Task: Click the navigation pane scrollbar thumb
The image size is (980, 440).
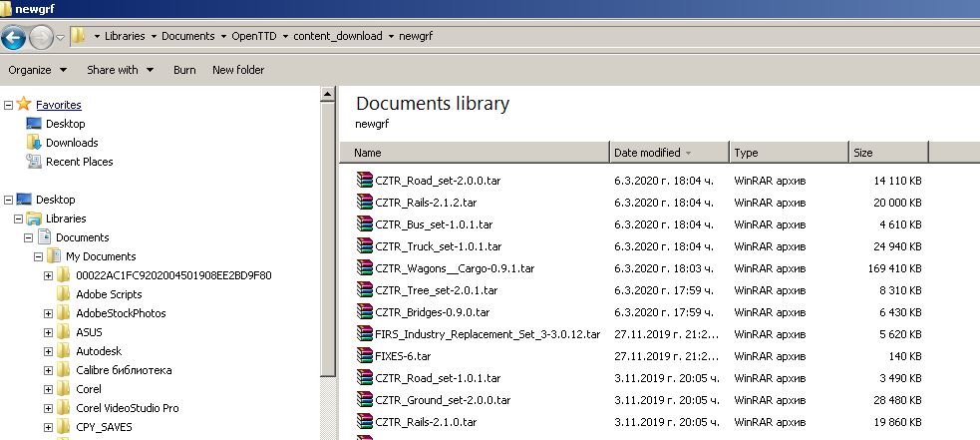Action: tap(328, 240)
